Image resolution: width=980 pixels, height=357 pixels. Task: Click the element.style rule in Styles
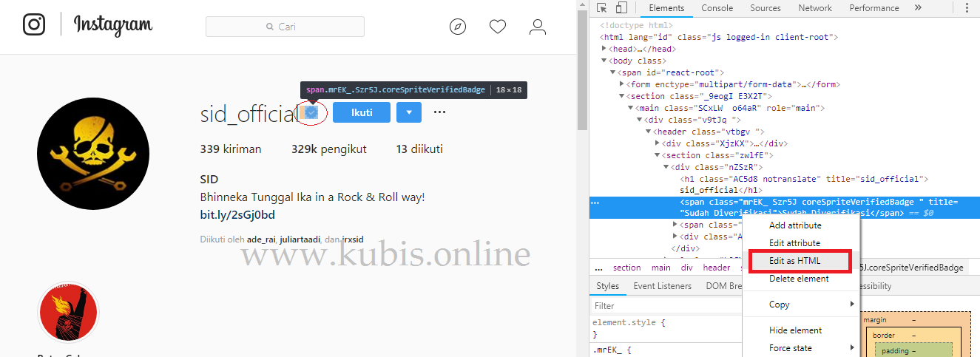pos(629,323)
